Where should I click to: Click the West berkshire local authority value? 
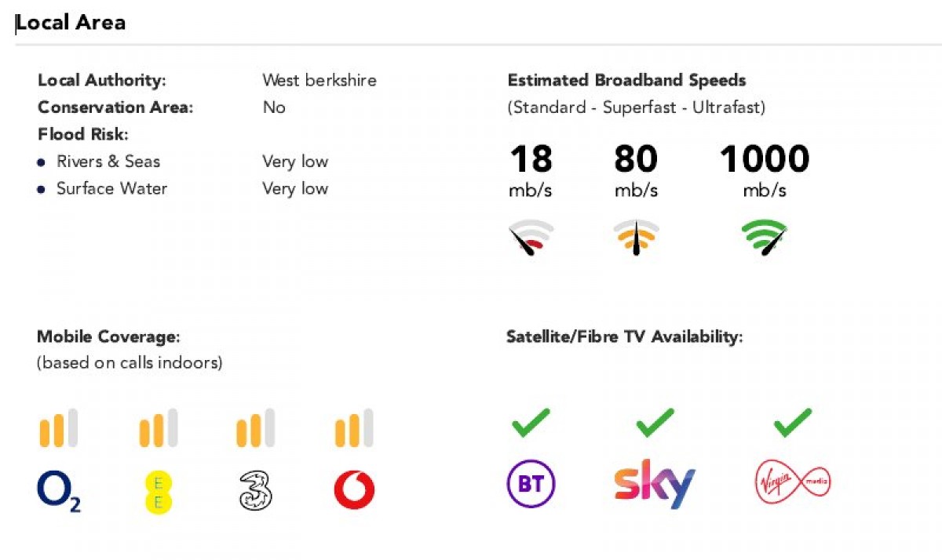319,80
